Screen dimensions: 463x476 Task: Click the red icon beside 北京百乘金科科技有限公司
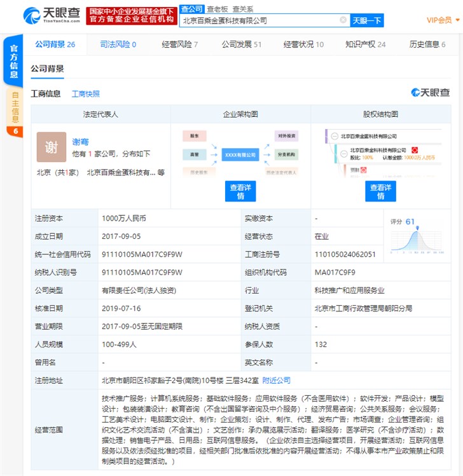coord(415,150)
